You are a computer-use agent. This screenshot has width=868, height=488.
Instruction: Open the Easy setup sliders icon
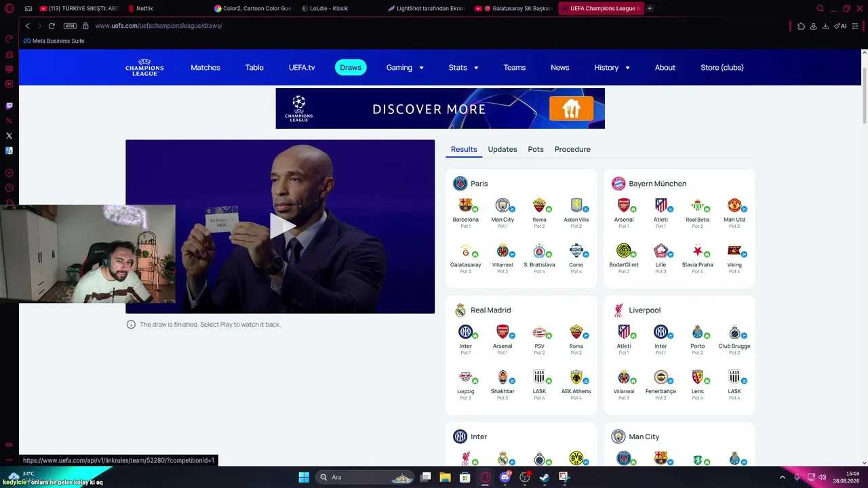coord(856,26)
